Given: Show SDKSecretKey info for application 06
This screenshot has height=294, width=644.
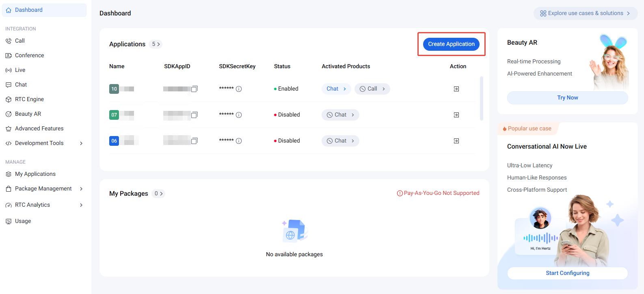Looking at the screenshot, I should coord(239,141).
